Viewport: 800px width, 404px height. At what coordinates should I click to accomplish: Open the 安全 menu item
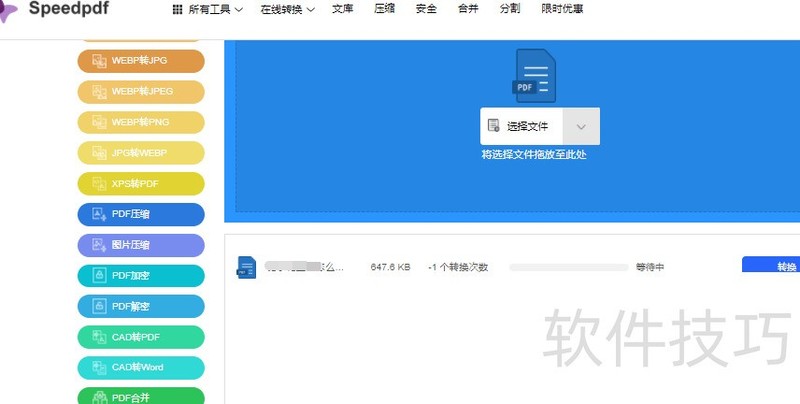pos(426,9)
